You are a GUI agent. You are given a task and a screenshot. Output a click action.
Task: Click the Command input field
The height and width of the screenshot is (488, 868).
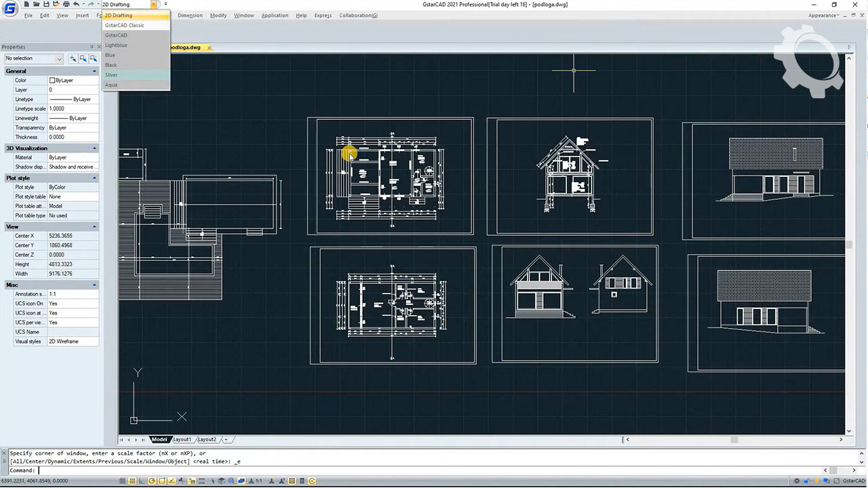point(407,470)
